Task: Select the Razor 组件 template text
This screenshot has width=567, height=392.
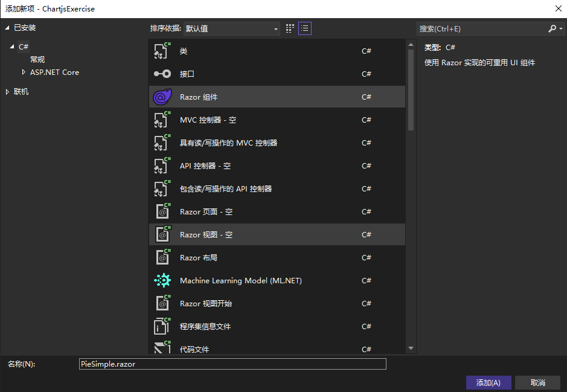Action: [199, 97]
